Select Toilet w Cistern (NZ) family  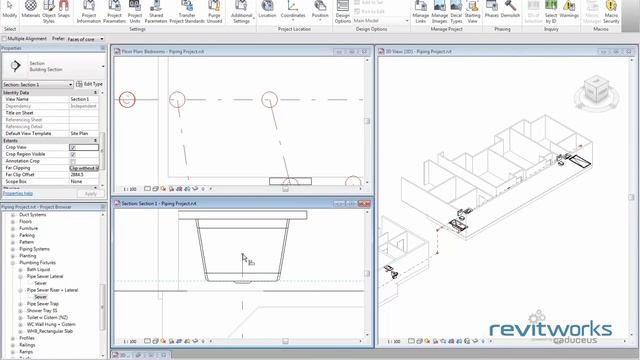[47, 318]
